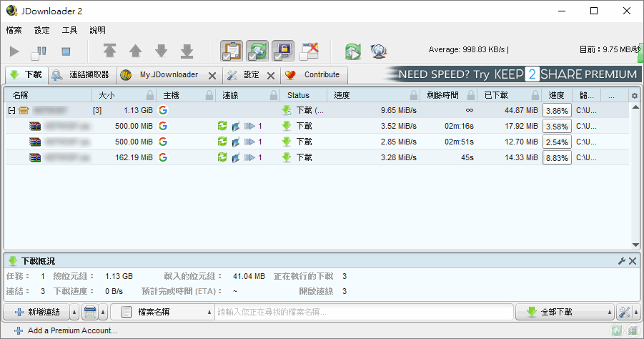Sort by 進度 column header
The image size is (644, 339).
click(x=557, y=95)
